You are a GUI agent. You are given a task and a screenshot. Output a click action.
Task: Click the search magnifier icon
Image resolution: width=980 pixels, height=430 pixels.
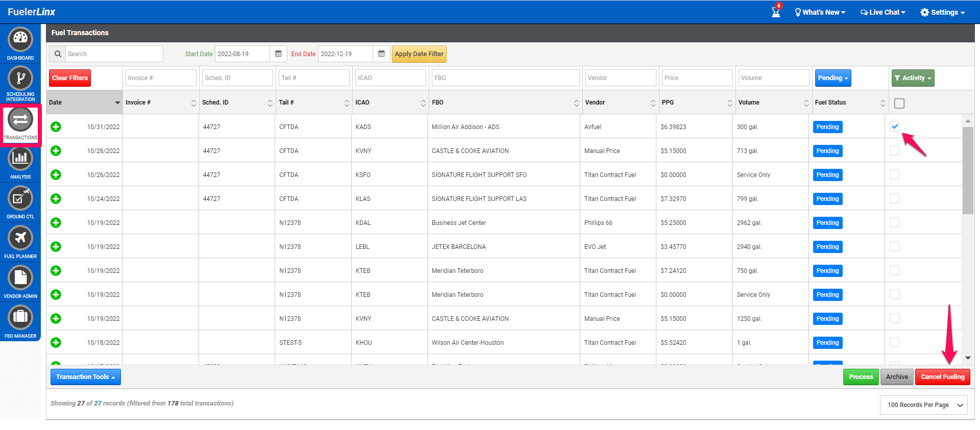pyautogui.click(x=58, y=54)
